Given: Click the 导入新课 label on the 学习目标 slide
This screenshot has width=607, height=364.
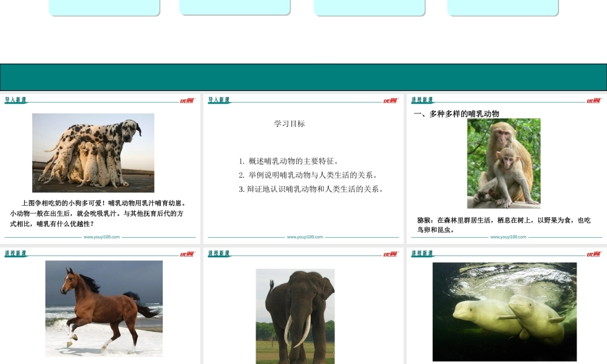Looking at the screenshot, I should click(x=219, y=100).
